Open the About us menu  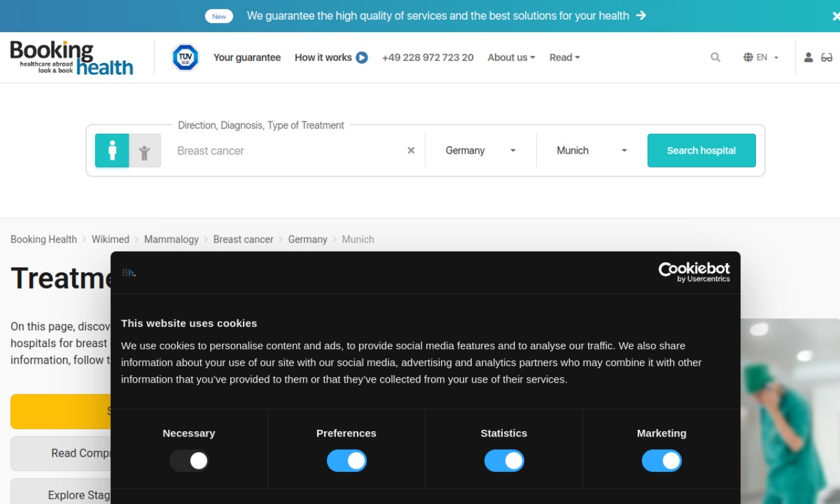(x=511, y=58)
